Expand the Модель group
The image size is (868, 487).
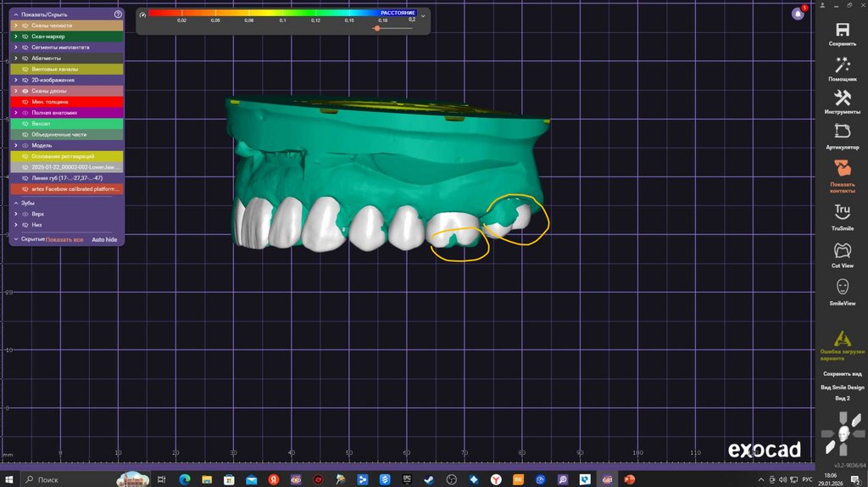[x=15, y=145]
